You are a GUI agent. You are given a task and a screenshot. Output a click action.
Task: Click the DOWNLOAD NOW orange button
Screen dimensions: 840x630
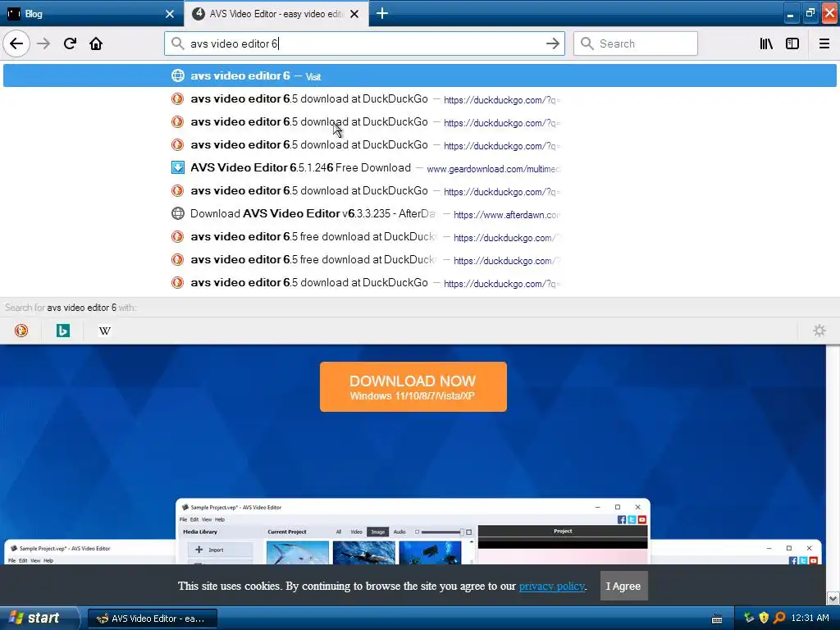coord(413,387)
